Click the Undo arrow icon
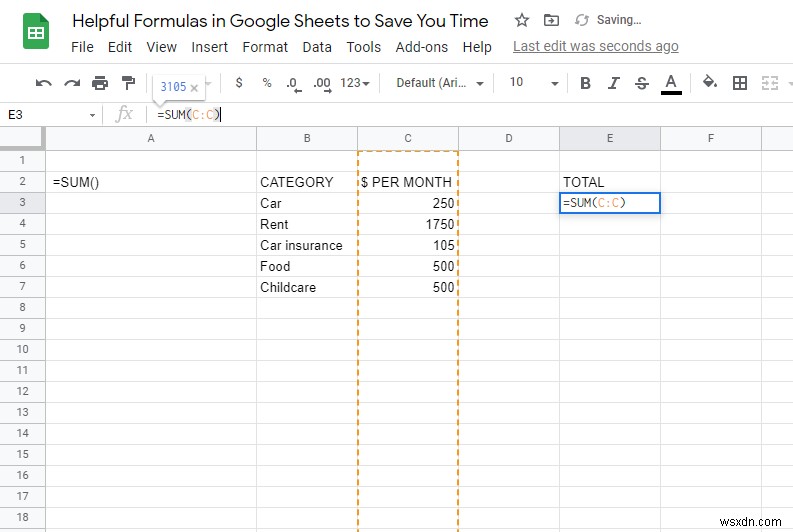 (44, 83)
